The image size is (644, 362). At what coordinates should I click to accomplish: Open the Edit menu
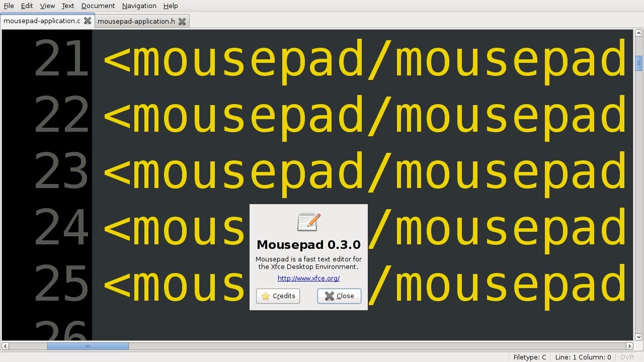(27, 6)
